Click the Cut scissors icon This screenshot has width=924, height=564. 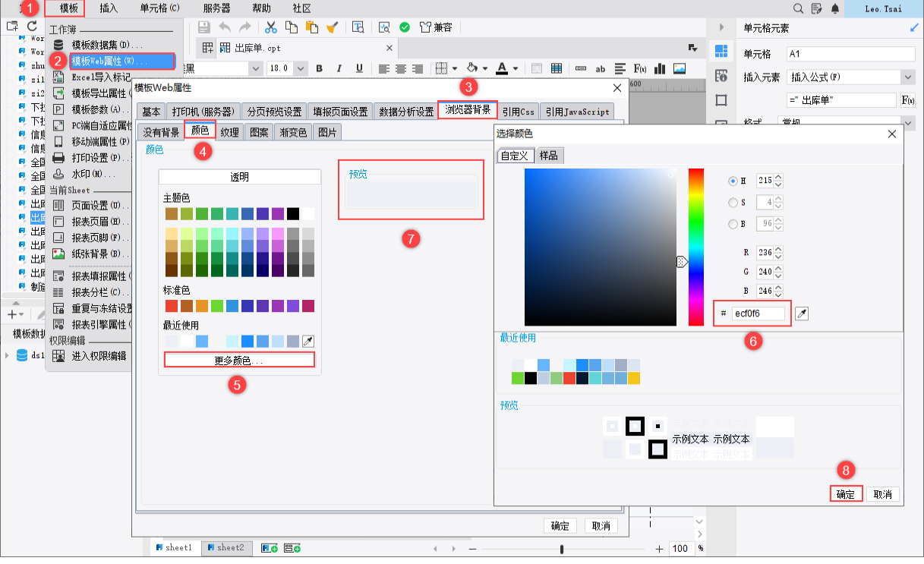(x=271, y=27)
